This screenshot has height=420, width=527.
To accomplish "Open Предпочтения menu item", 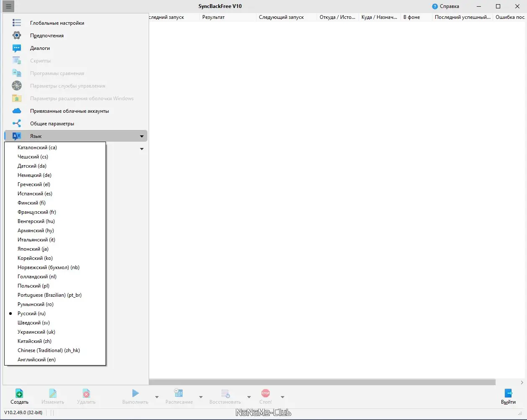I will click(x=75, y=35).
